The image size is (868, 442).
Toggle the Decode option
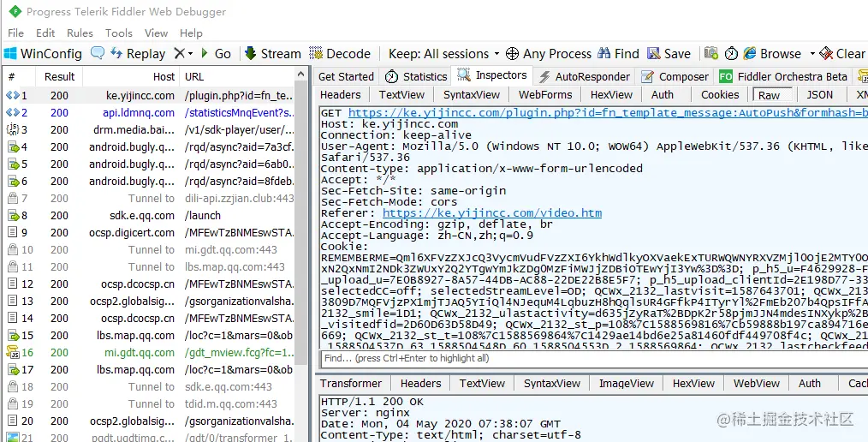click(x=340, y=54)
